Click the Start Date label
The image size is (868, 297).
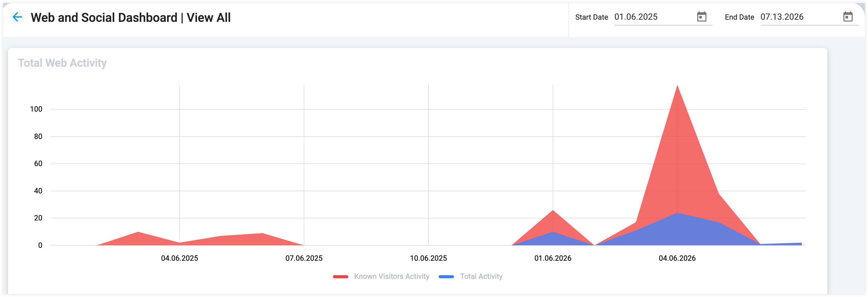[591, 17]
